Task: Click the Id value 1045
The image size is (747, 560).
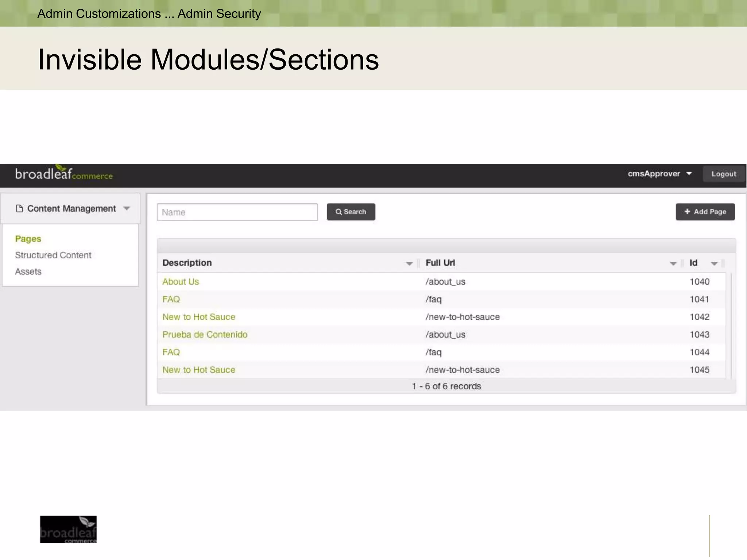Action: [699, 370]
